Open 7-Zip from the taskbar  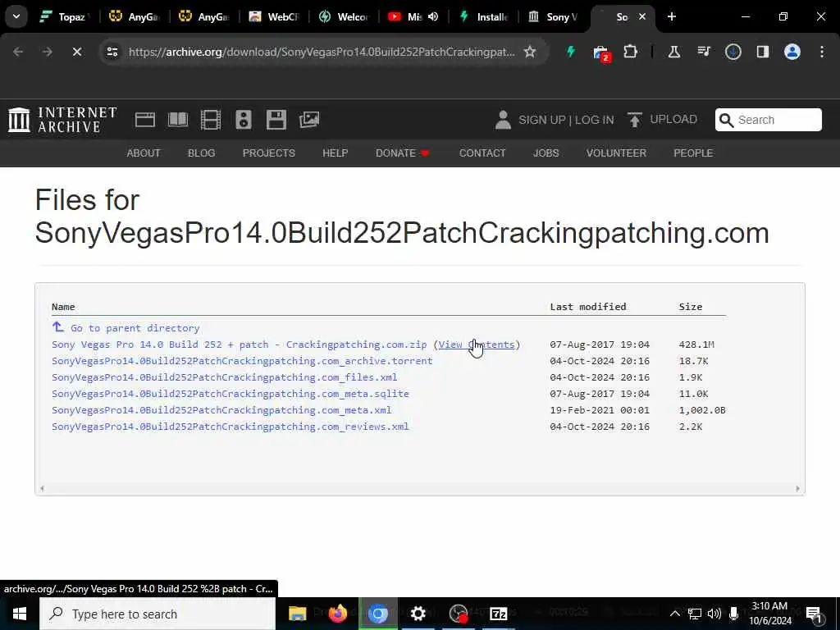coord(499,614)
